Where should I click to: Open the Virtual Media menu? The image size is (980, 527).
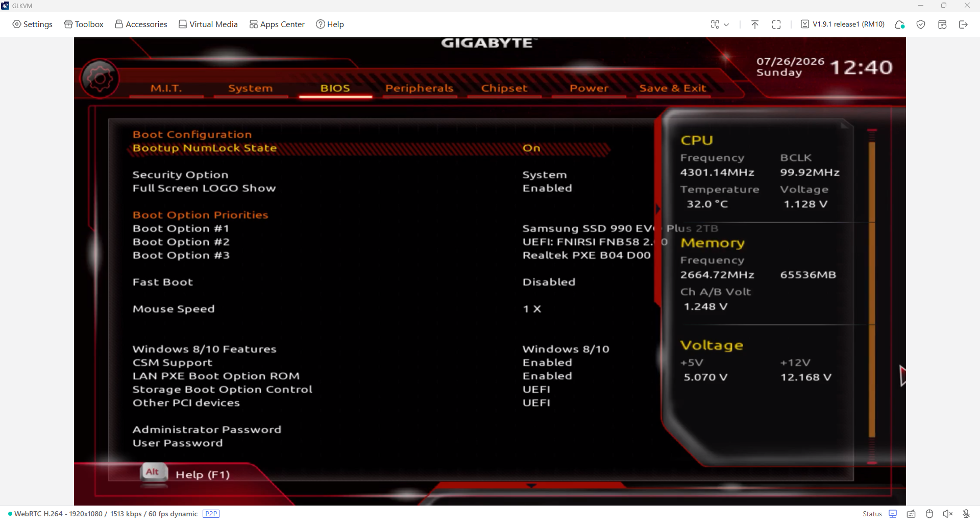tap(208, 25)
